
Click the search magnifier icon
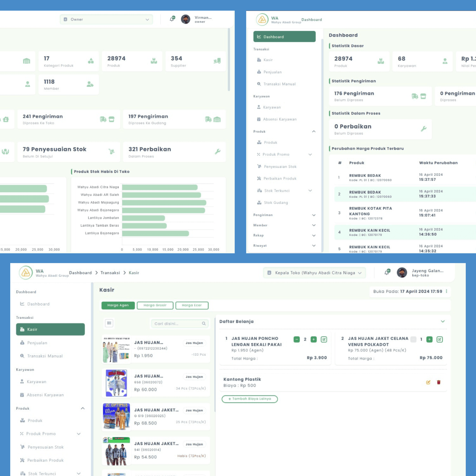pos(204,323)
